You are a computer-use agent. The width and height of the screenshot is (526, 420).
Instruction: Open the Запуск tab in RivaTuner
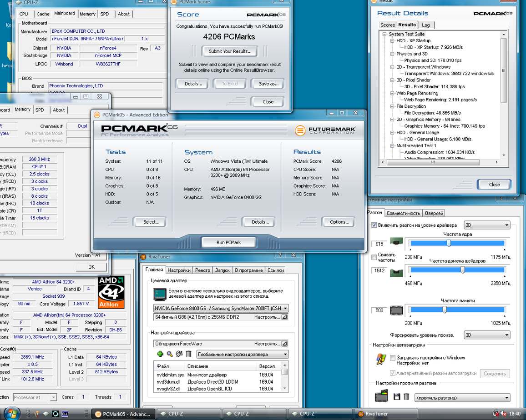coord(222,270)
